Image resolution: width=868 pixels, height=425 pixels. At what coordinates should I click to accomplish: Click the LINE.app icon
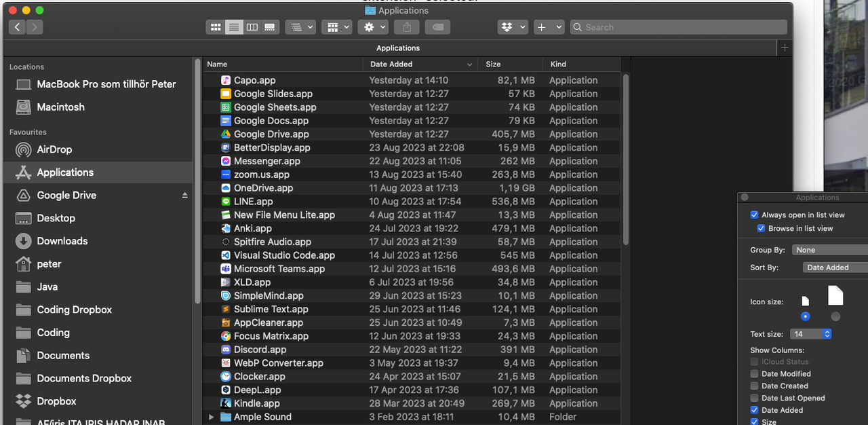(x=226, y=202)
